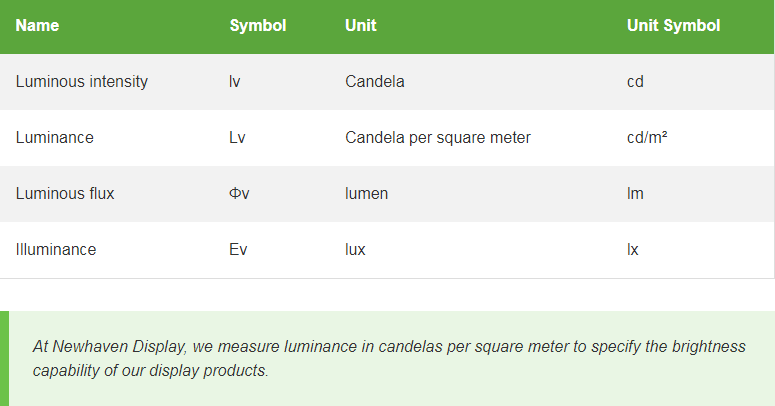The height and width of the screenshot is (406, 775).
Task: Click the Symbol column header
Action: coord(258,25)
